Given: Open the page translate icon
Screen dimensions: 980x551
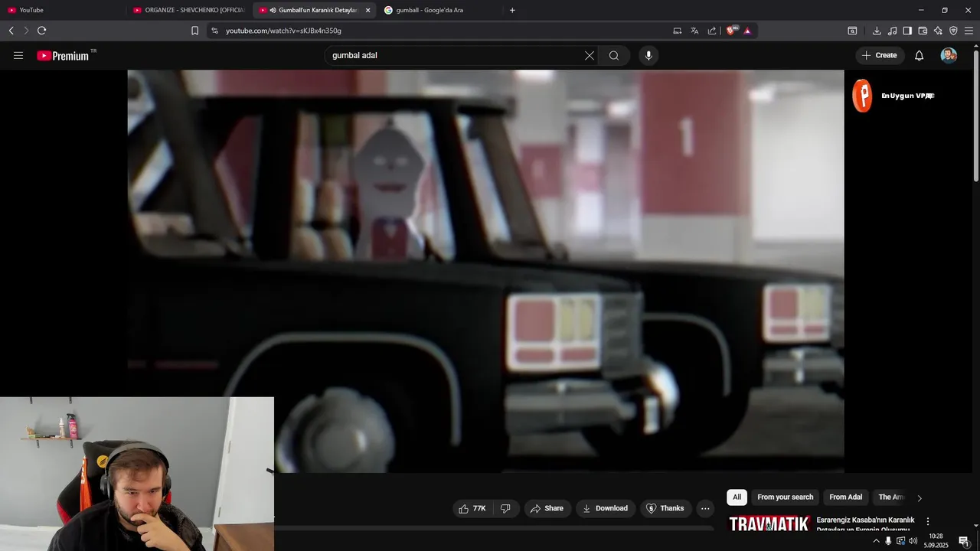Looking at the screenshot, I should click(x=694, y=31).
